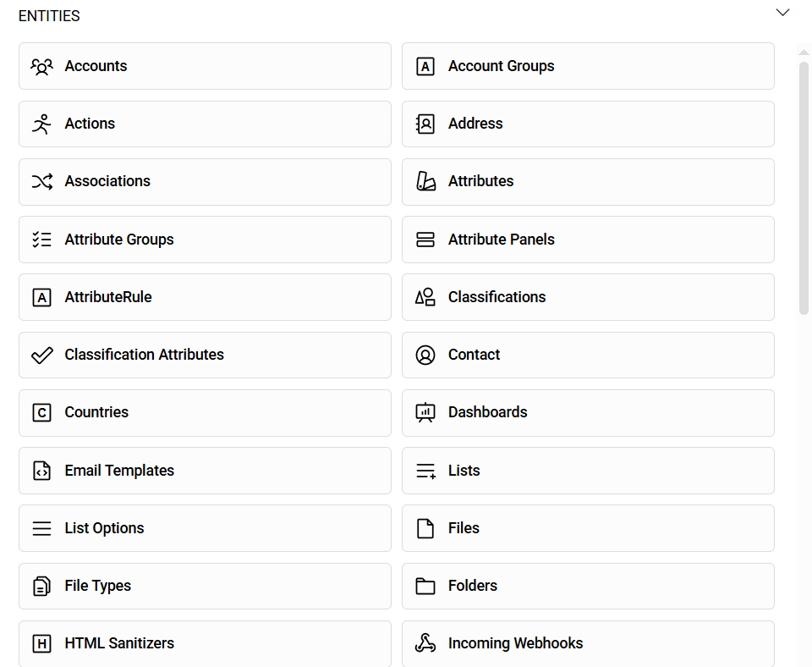The image size is (812, 667).
Task: Click the shuffle arrows Associations icon
Action: pos(42,181)
